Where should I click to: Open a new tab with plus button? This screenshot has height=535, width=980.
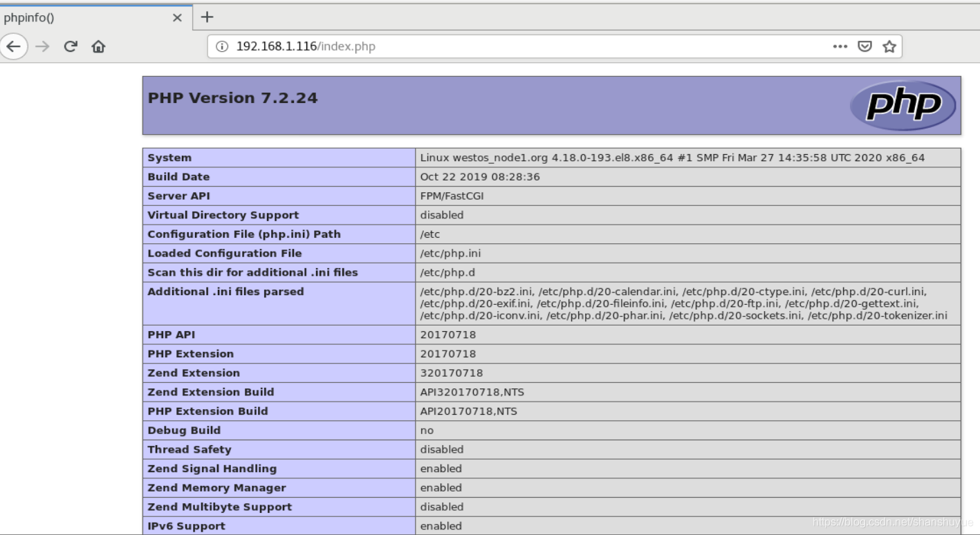[x=207, y=17]
